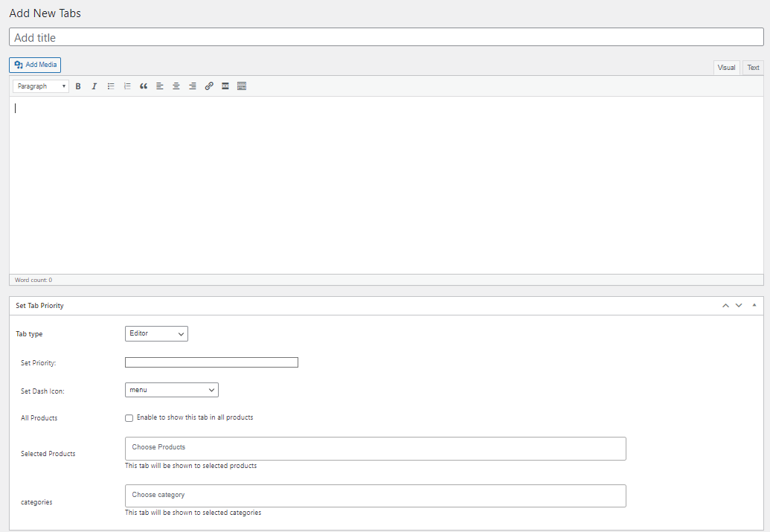Screen dimensions: 770x532
Task: Open the Paragraph format dropdown
Action: [x=41, y=86]
